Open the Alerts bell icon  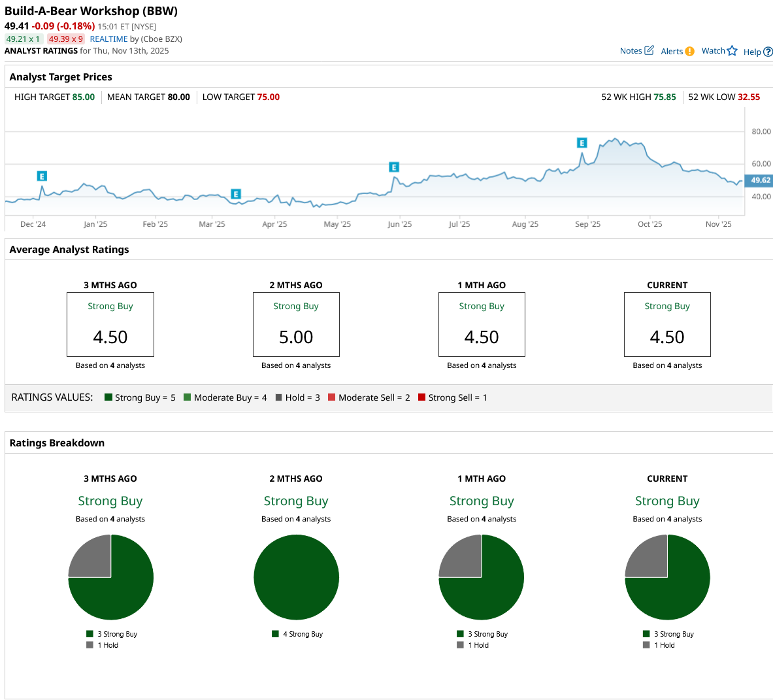(x=689, y=52)
